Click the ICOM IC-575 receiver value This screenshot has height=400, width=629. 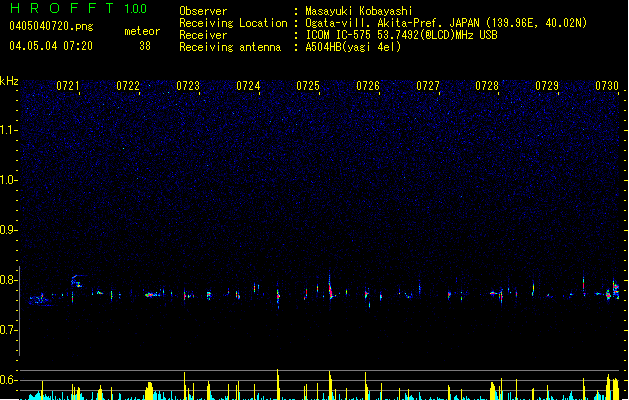click(401, 35)
